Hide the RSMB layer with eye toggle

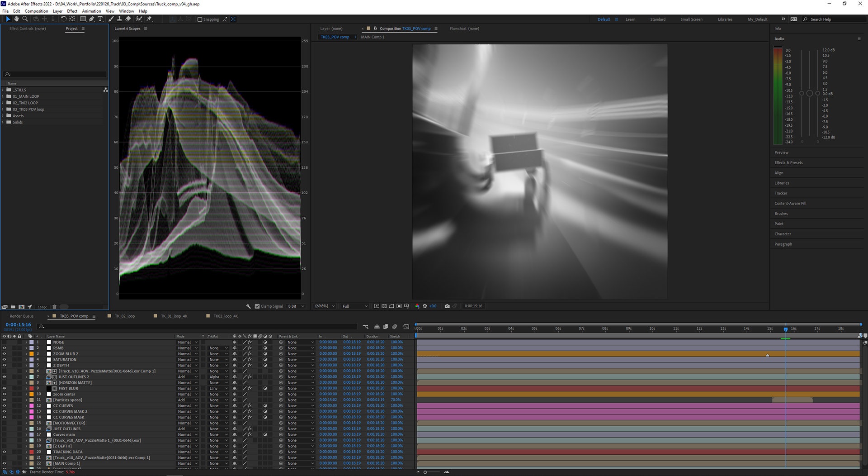click(x=5, y=348)
